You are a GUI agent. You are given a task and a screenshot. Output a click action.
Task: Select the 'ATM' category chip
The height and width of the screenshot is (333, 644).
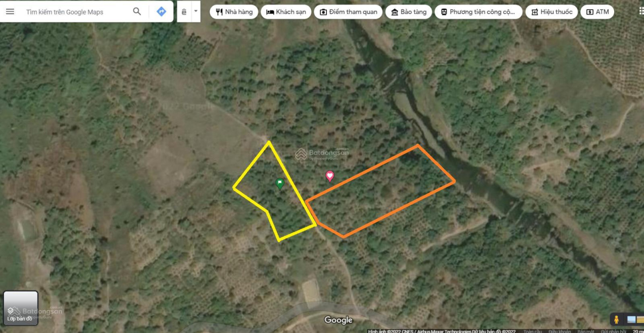click(x=597, y=12)
